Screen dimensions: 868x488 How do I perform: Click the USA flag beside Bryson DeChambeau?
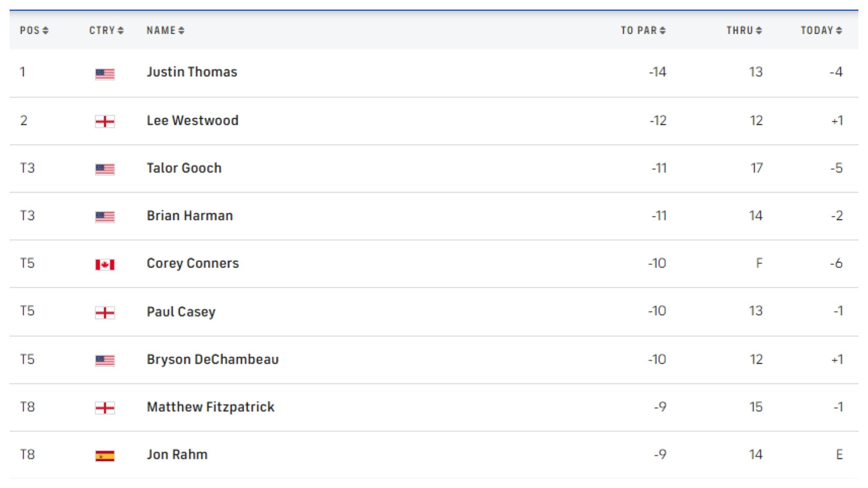[105, 361]
